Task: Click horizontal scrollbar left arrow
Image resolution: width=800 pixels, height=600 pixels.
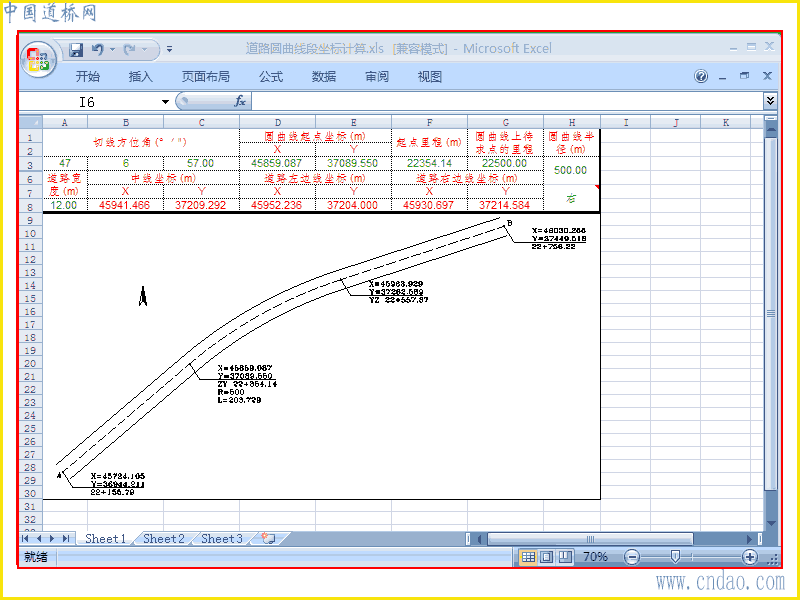Action: tap(479, 539)
